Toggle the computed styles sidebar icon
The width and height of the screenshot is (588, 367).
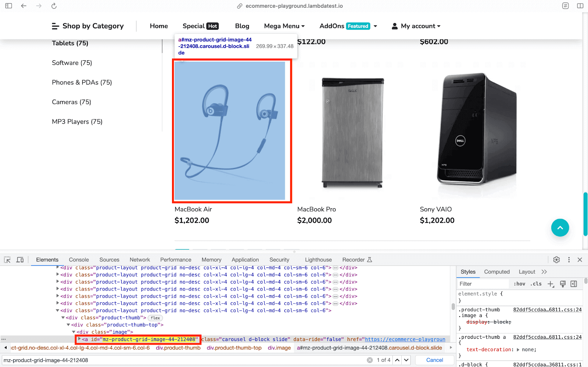point(574,284)
